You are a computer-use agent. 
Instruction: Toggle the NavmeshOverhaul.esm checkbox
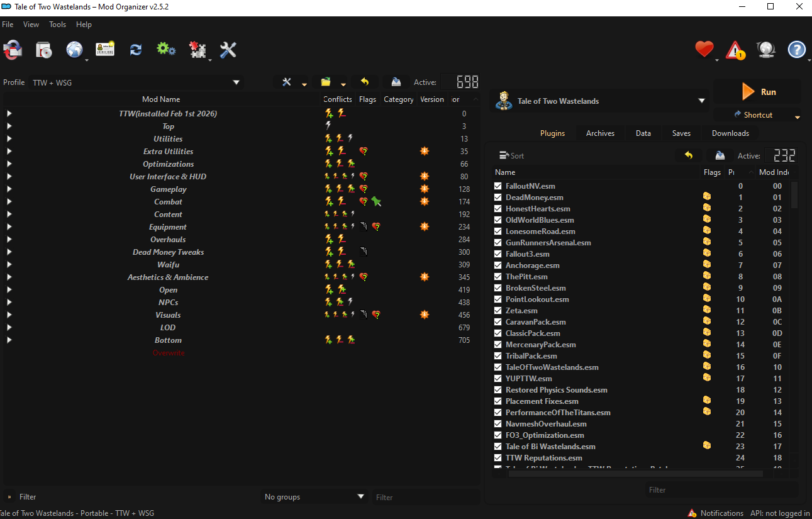pyautogui.click(x=498, y=424)
